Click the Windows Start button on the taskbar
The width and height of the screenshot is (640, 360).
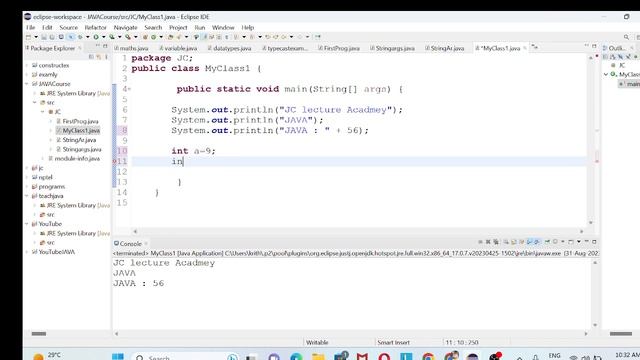118,356
